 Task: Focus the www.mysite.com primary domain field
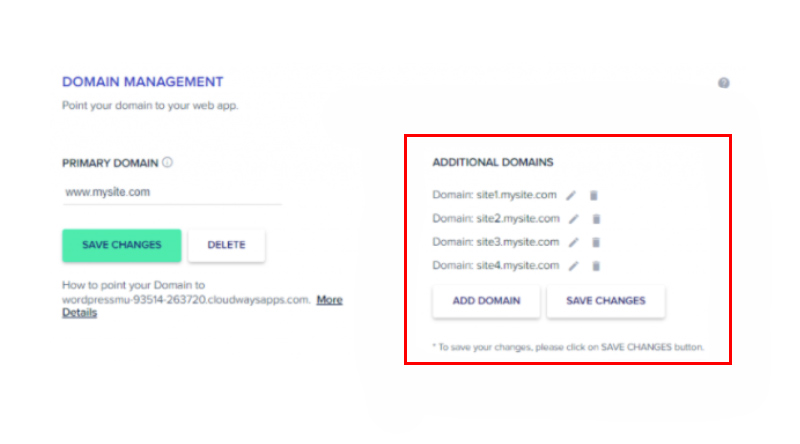click(x=172, y=192)
